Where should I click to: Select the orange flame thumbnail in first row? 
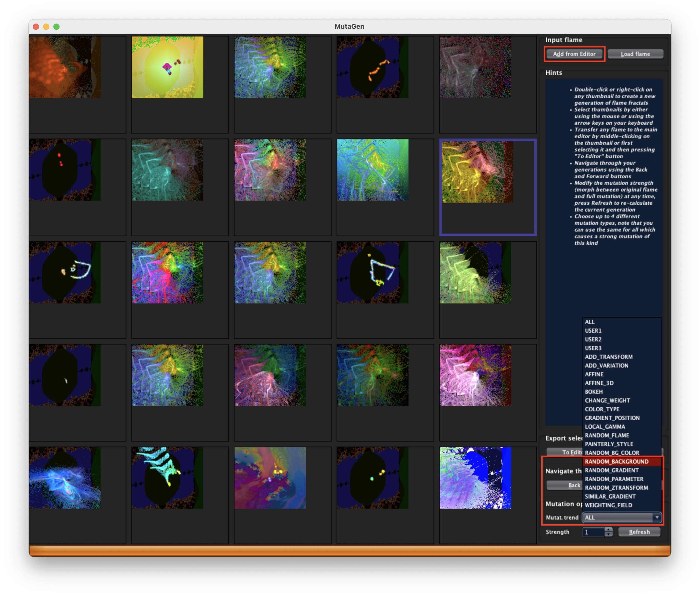coord(65,67)
